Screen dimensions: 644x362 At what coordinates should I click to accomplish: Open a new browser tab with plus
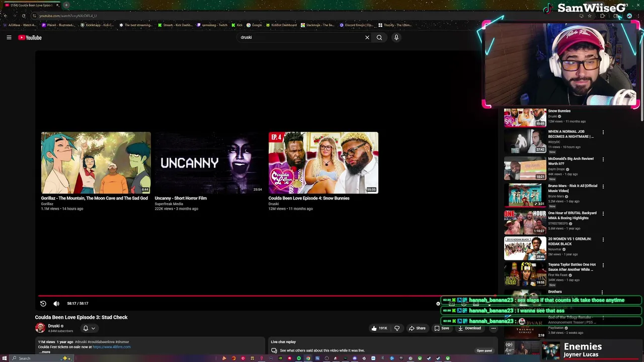pyautogui.click(x=66, y=5)
